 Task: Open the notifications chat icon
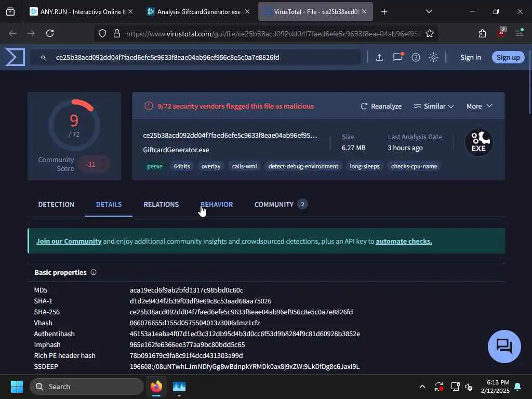[397, 57]
